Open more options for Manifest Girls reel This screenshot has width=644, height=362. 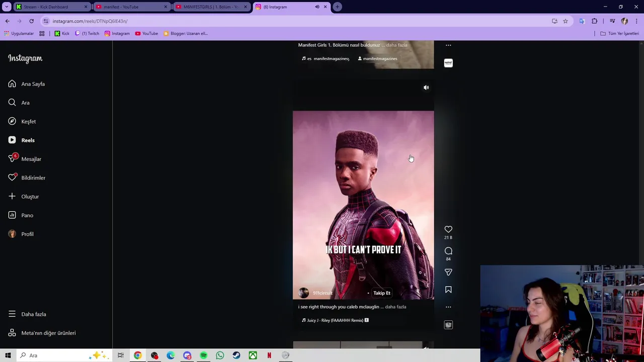[448, 45]
